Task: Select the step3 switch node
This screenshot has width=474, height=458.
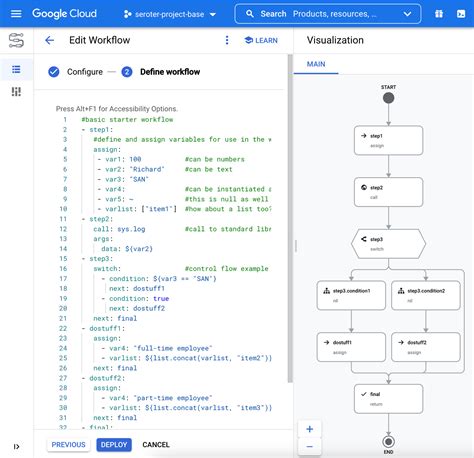Action: pyautogui.click(x=389, y=244)
